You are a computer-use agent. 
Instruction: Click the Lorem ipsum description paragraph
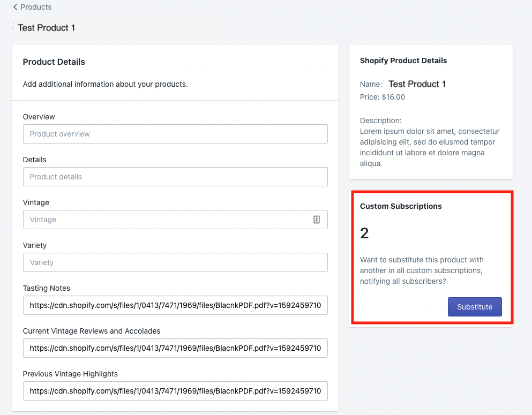click(430, 147)
